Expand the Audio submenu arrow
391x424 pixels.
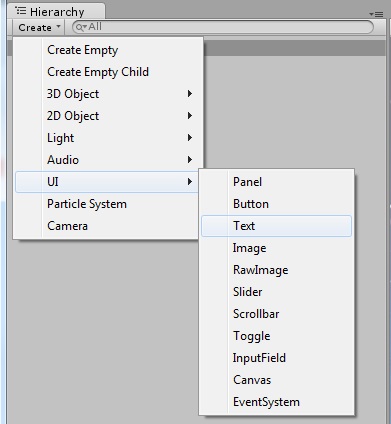(190, 160)
